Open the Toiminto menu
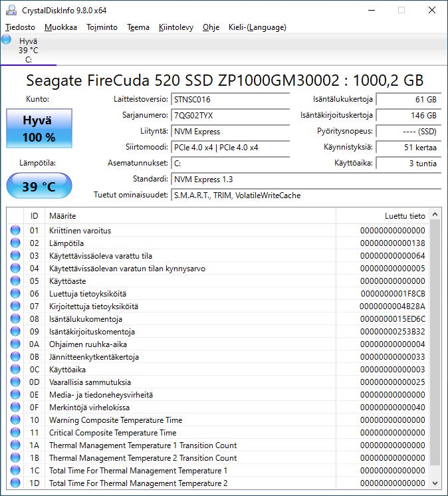The width and height of the screenshot is (448, 496). [x=102, y=27]
